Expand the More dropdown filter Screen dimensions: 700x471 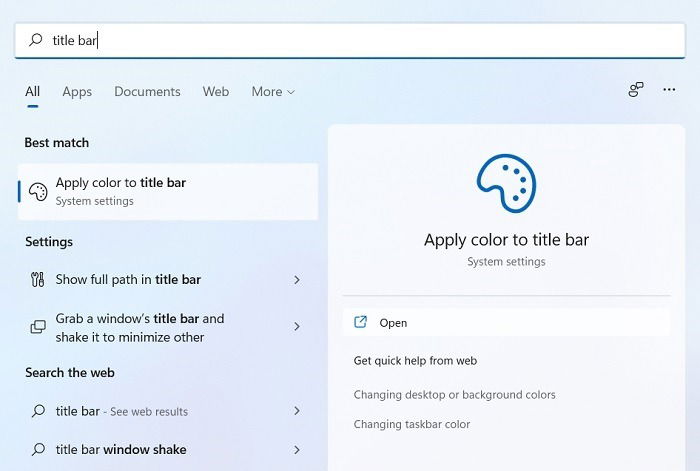(x=273, y=92)
